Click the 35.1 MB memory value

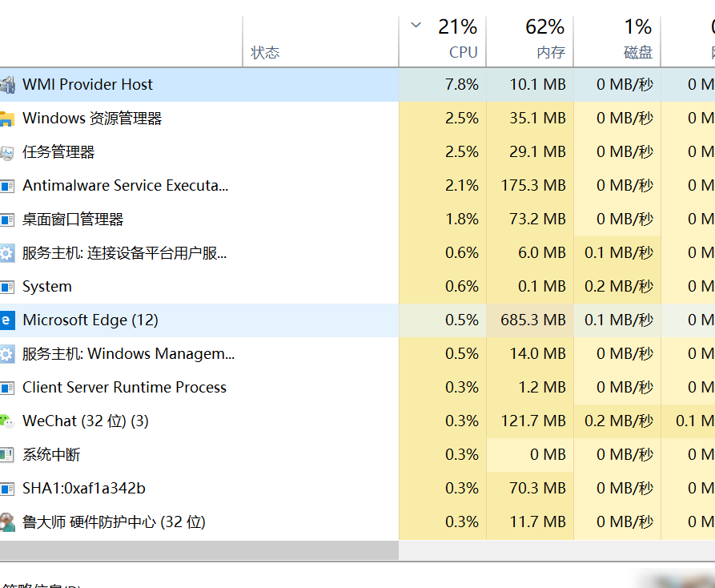pos(537,118)
